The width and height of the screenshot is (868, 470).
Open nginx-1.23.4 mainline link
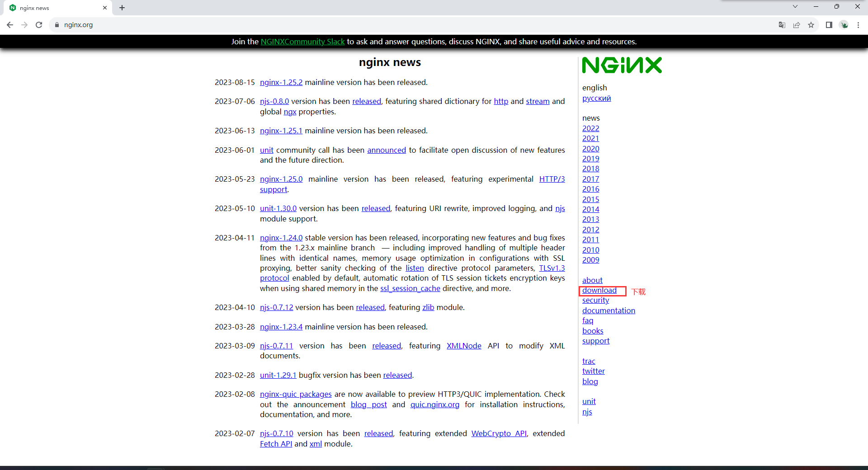point(281,327)
